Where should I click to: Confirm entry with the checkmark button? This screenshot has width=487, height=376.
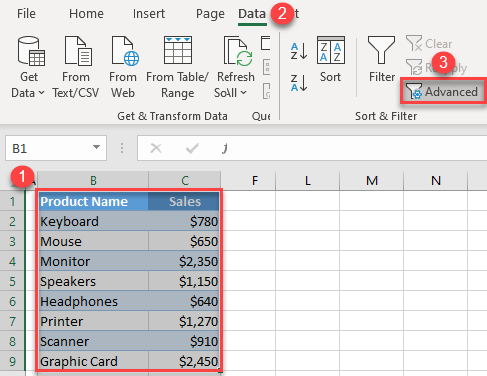click(192, 148)
